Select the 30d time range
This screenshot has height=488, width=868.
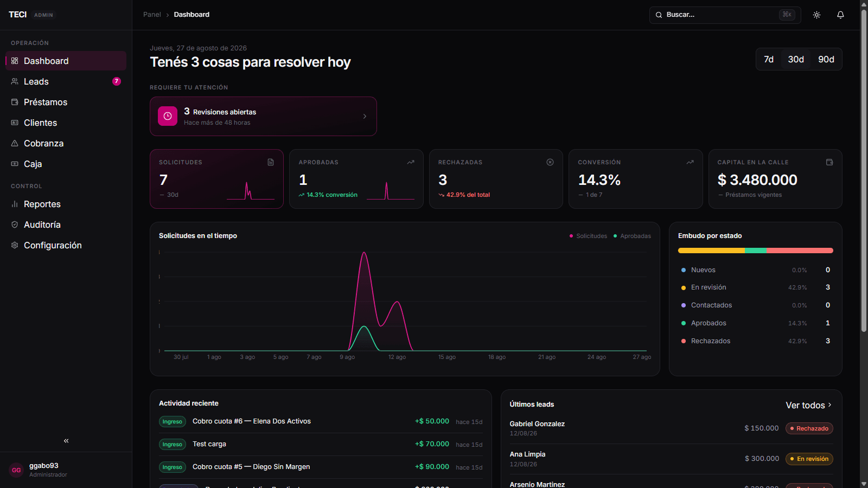pyautogui.click(x=796, y=59)
